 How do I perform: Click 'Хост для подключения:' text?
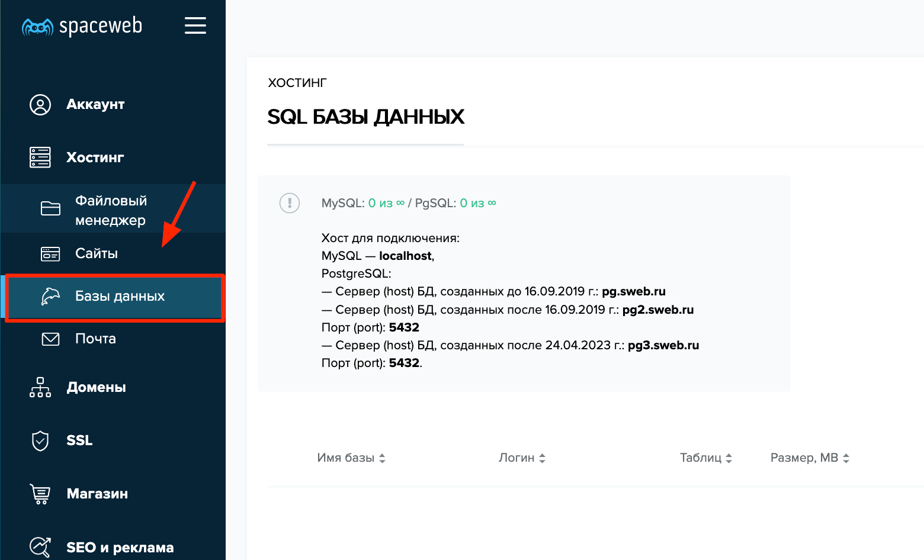pyautogui.click(x=390, y=238)
